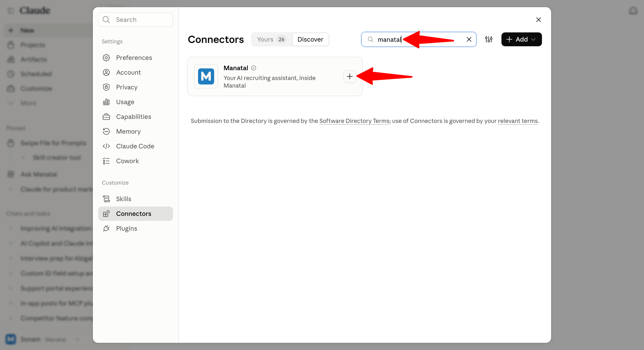This screenshot has width=644, height=350.
Task: Open Scheduled in the Claude sidebar
Action: click(x=36, y=74)
